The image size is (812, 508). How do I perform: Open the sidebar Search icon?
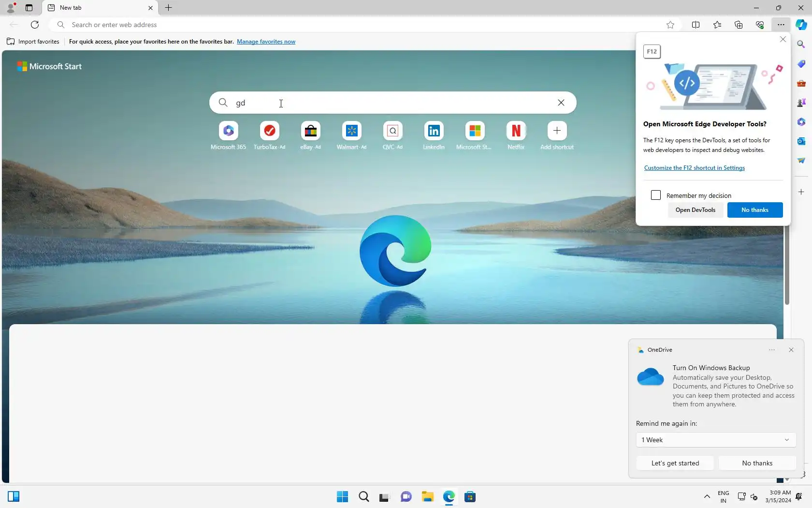point(801,44)
